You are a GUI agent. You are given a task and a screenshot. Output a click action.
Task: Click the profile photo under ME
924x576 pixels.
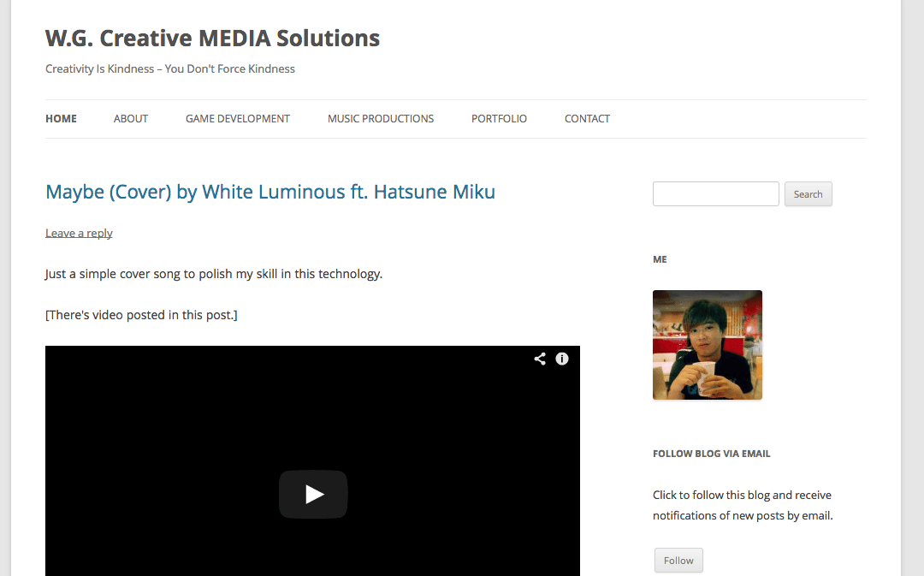708,345
